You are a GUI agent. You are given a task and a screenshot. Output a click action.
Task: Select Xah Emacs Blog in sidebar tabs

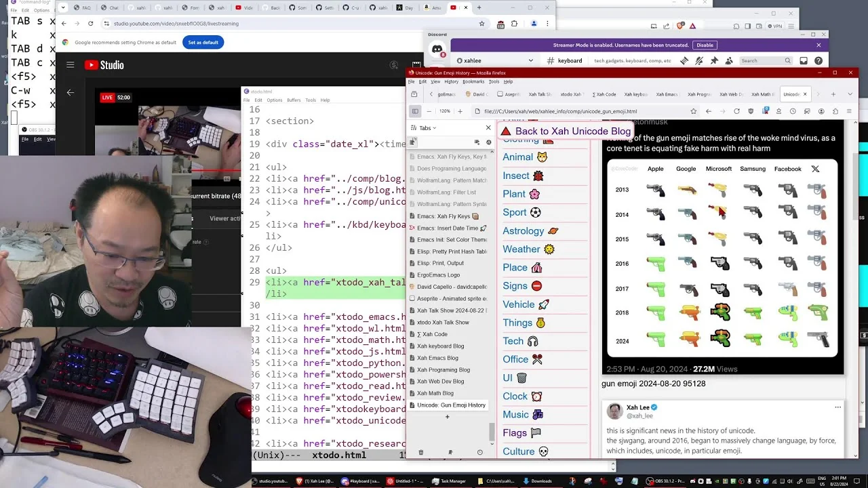(x=437, y=358)
